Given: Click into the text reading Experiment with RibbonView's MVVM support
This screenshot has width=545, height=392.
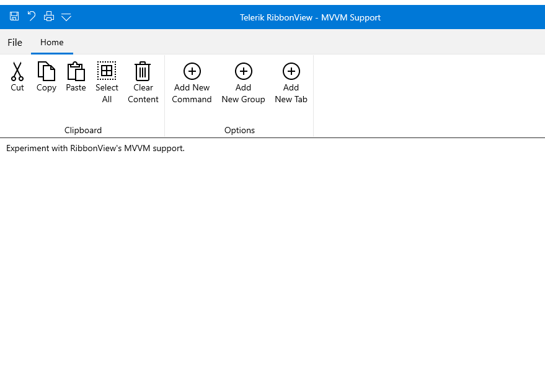Looking at the screenshot, I should click(x=95, y=148).
